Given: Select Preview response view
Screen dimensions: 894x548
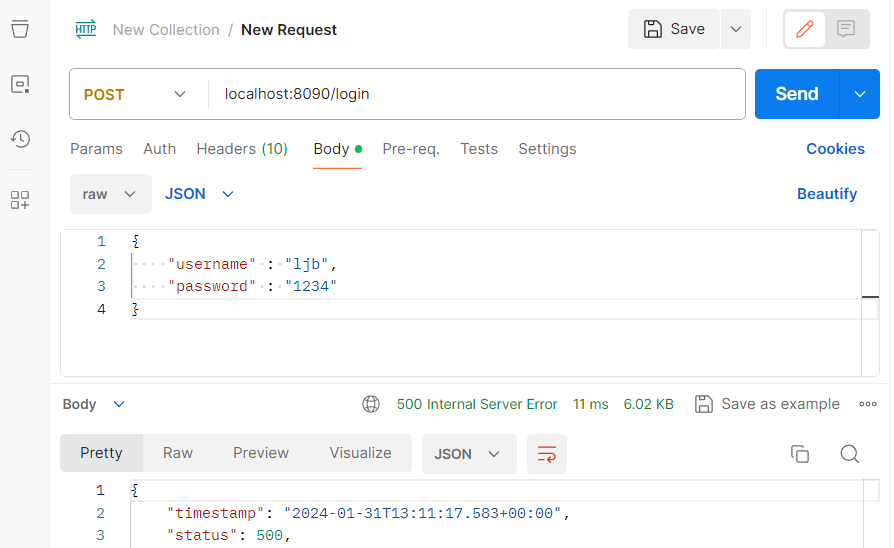Looking at the screenshot, I should [x=261, y=453].
